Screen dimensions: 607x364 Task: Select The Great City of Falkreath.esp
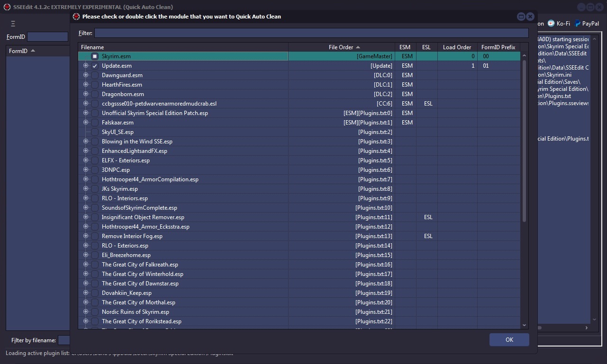[299, 265]
